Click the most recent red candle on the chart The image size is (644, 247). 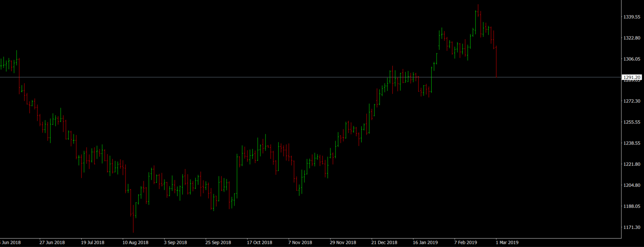click(x=497, y=62)
